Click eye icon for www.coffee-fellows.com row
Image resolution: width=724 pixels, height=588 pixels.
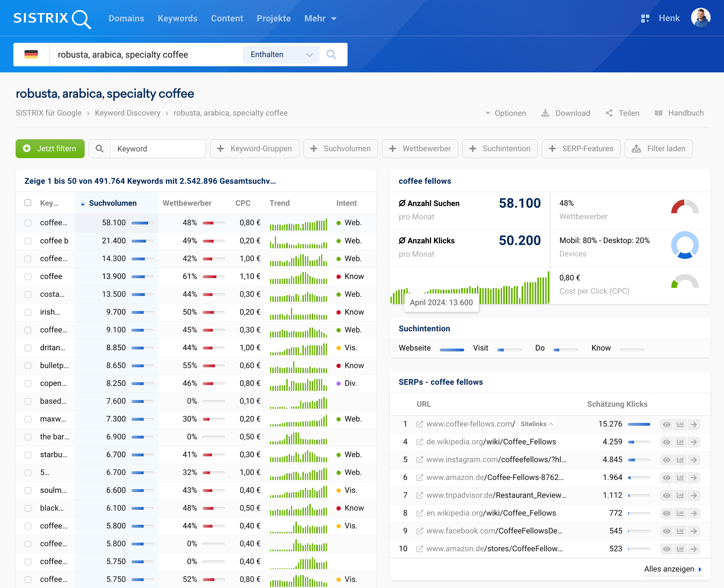point(666,424)
